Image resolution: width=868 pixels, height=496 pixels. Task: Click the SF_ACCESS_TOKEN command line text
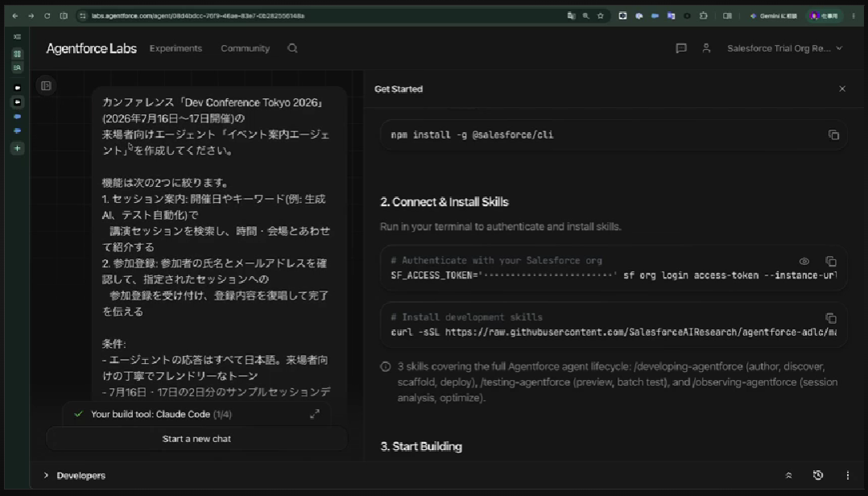coord(614,275)
